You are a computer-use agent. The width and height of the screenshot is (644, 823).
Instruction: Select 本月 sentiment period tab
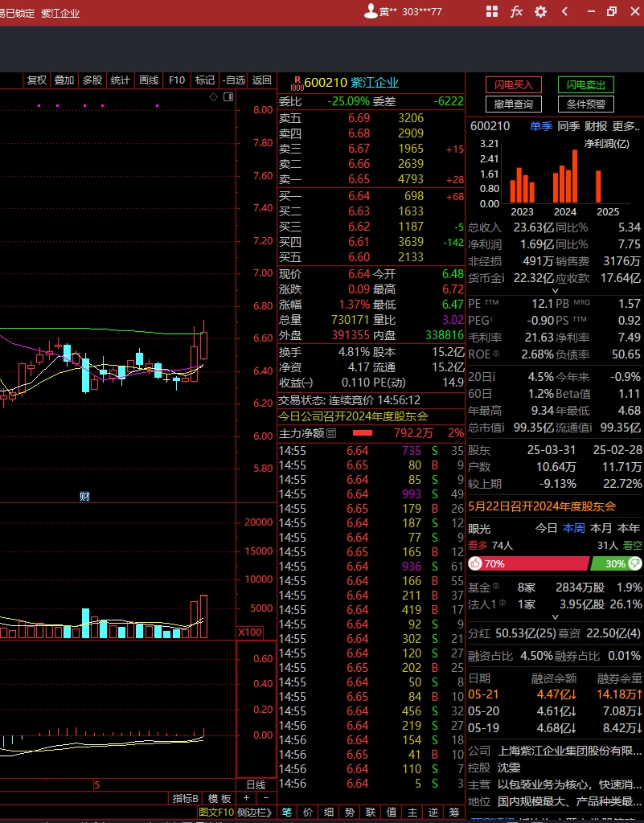pyautogui.click(x=601, y=528)
